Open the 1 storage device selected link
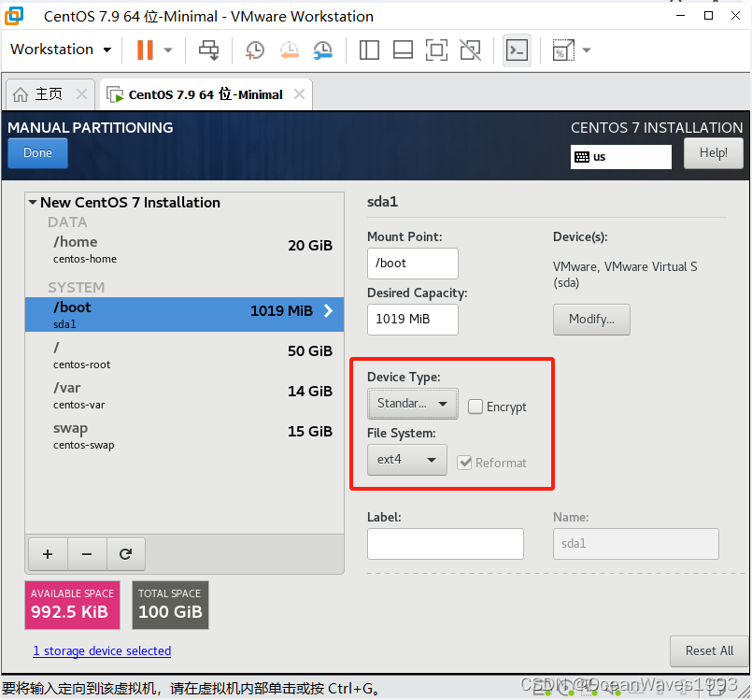 [102, 651]
